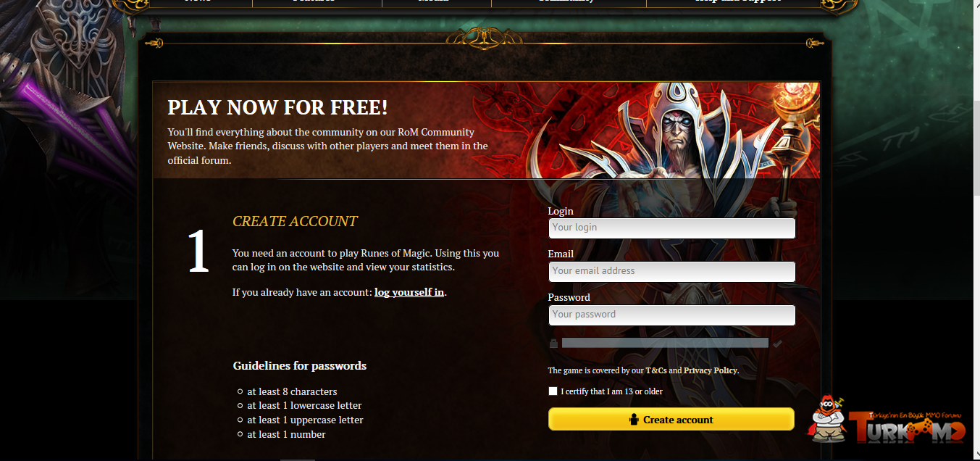Click the TurkMMO forum logo text
Viewport: 980px width, 461px height.
click(x=907, y=427)
